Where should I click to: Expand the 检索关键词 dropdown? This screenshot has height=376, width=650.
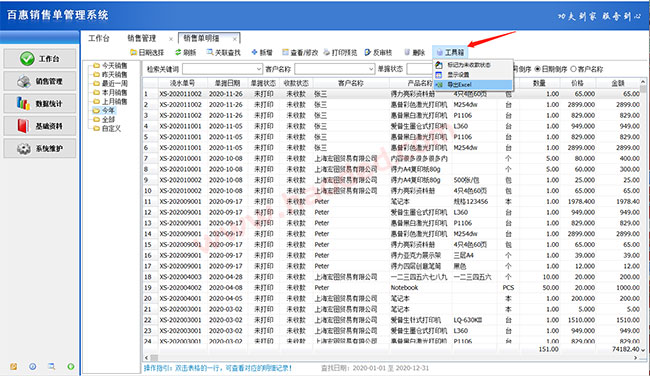click(x=259, y=69)
